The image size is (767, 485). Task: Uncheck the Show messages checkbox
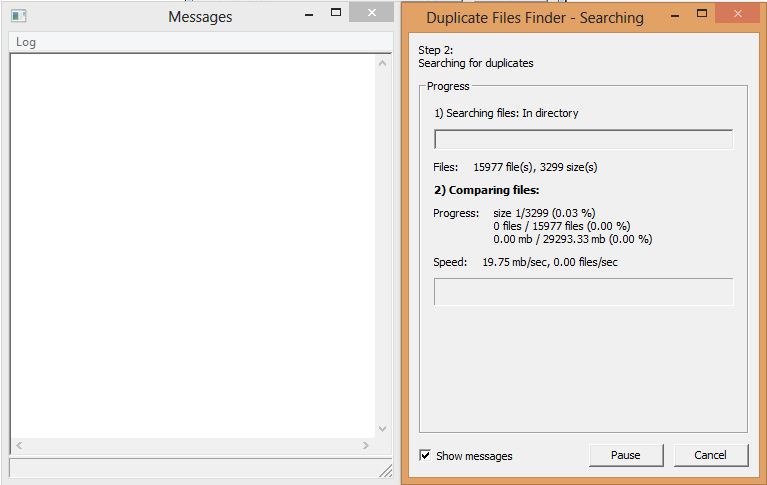pyautogui.click(x=425, y=455)
